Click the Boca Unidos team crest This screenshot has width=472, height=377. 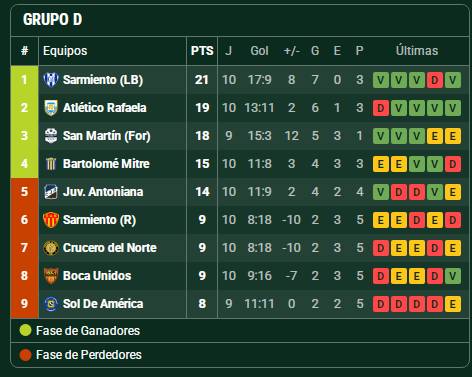[x=51, y=276]
